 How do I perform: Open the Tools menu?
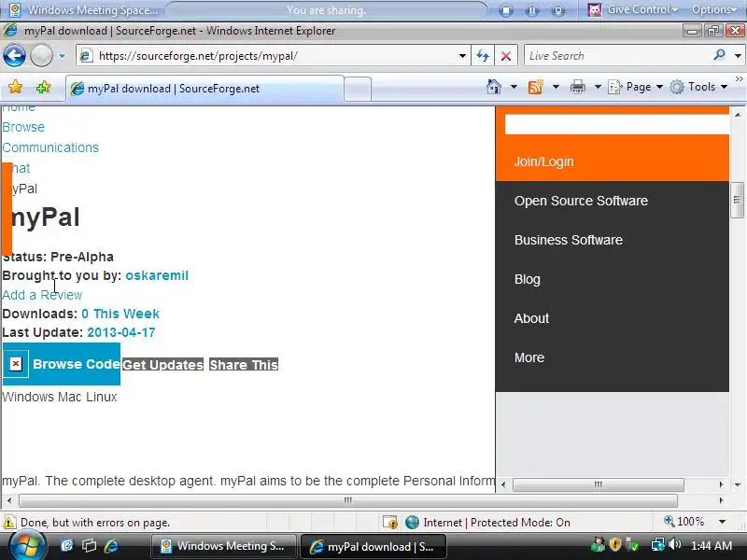(698, 87)
